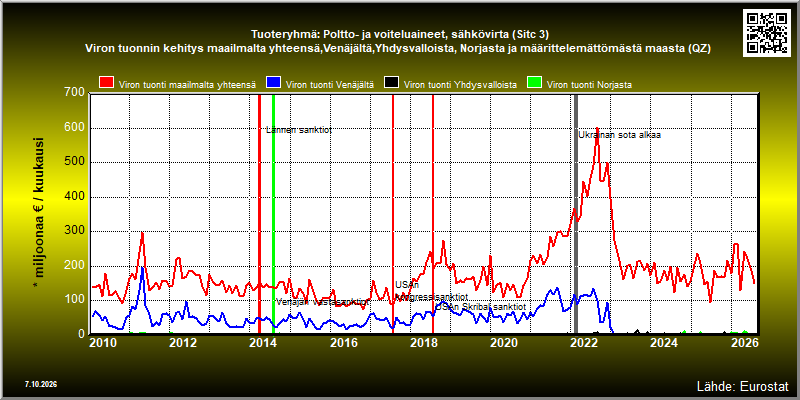Click the blue line peak in 2011
This screenshot has height=400, width=800.
click(142, 267)
